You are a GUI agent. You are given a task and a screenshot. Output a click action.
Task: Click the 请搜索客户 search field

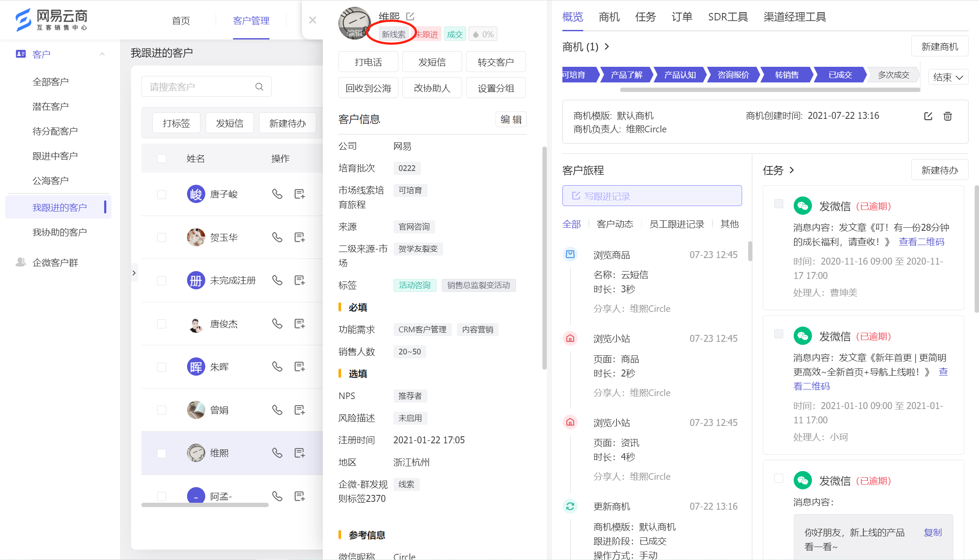click(206, 87)
